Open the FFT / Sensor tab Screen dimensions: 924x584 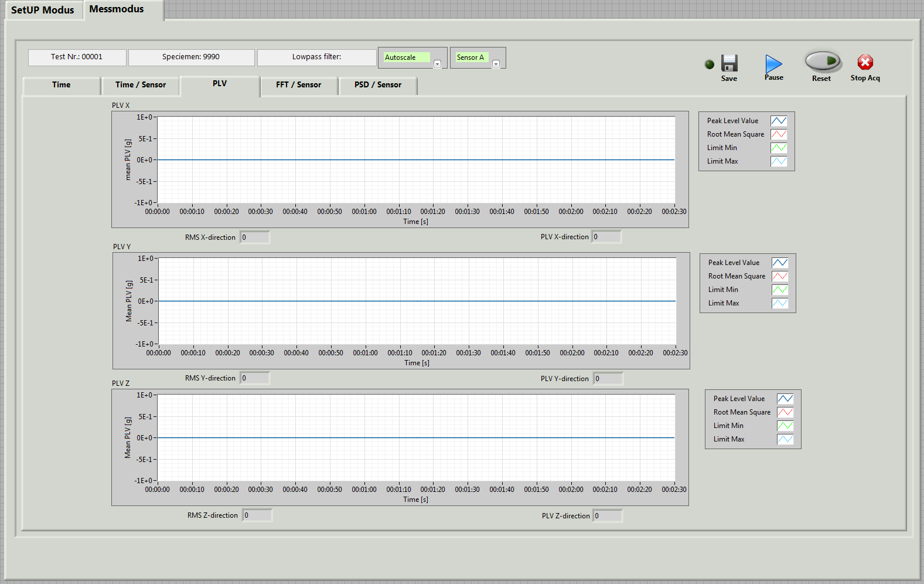pos(298,85)
